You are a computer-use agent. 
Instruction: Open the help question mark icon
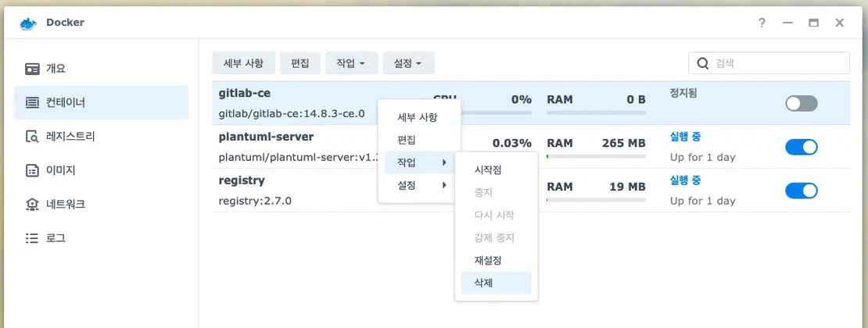pyautogui.click(x=762, y=23)
